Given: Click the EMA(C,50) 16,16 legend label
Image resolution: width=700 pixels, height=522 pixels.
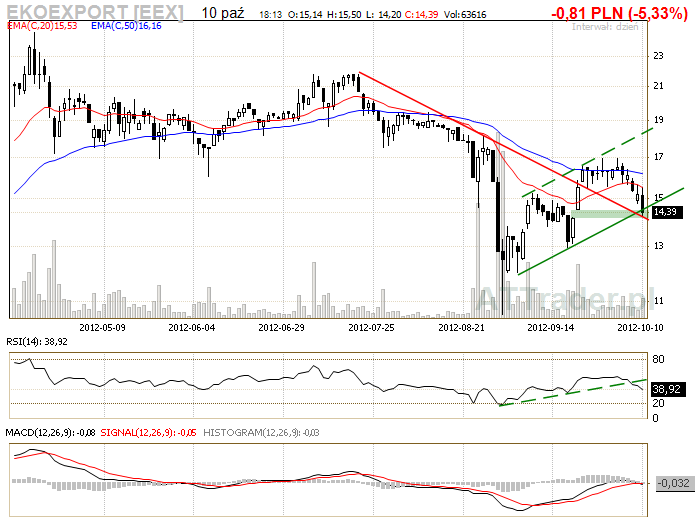Looking at the screenshot, I should (126, 26).
